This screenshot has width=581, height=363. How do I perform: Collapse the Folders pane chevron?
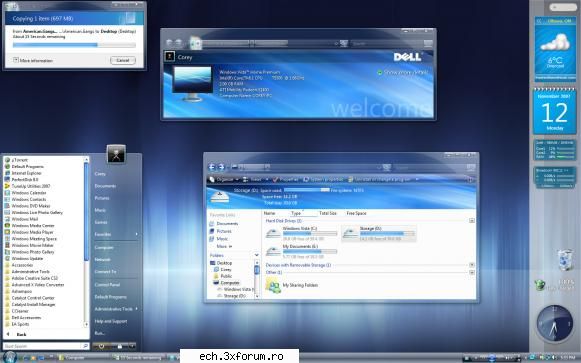coord(256,255)
